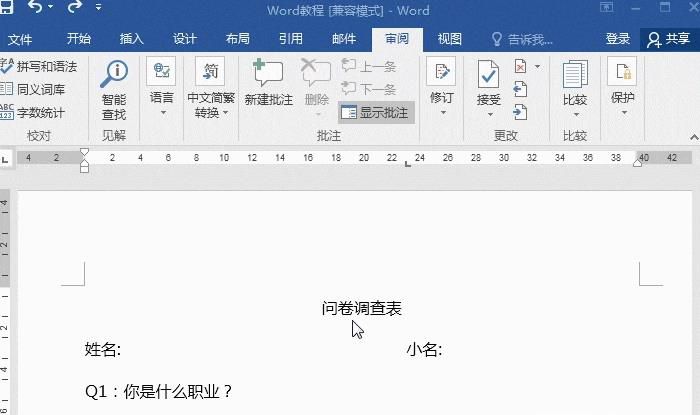Switch to the 邮件 ribbon tab
This screenshot has height=415, width=700.
(x=344, y=39)
